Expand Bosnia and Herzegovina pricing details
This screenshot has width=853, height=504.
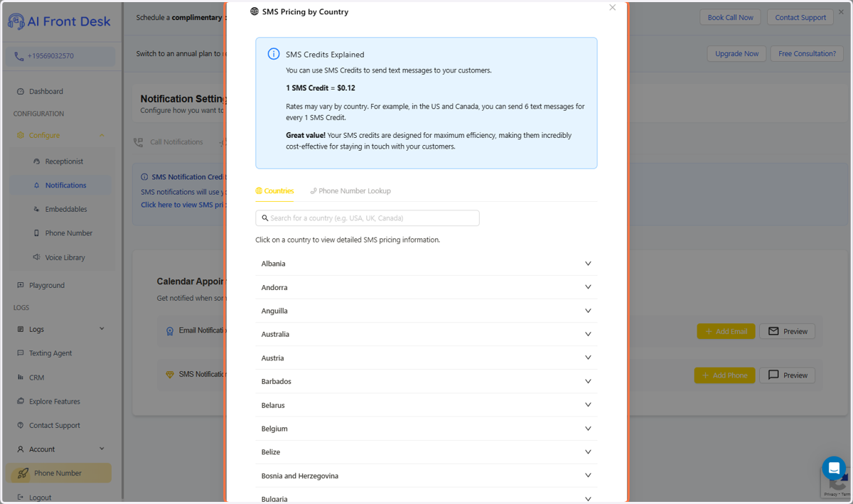pos(426,476)
